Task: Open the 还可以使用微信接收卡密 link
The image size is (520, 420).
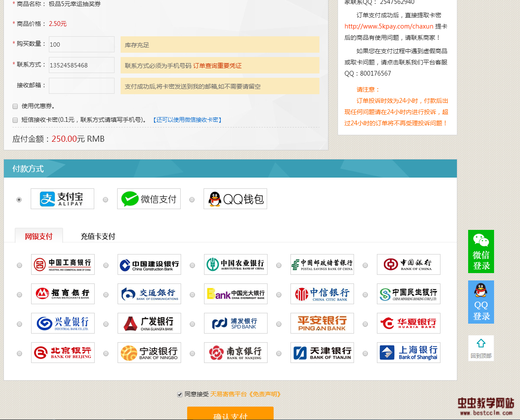Action: (x=187, y=120)
